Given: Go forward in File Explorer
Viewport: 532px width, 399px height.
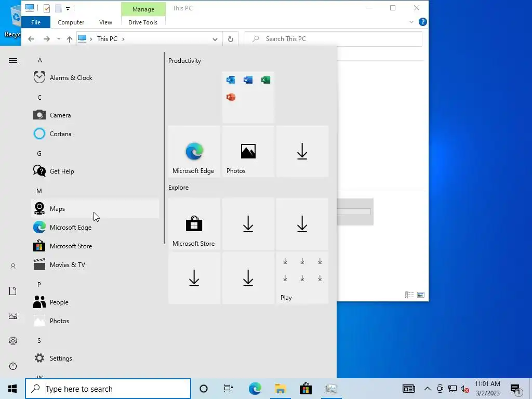Looking at the screenshot, I should pyautogui.click(x=46, y=39).
